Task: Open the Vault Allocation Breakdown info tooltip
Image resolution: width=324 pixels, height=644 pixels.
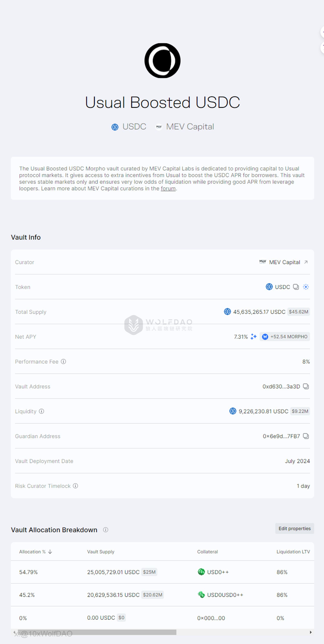Action: pos(106,530)
